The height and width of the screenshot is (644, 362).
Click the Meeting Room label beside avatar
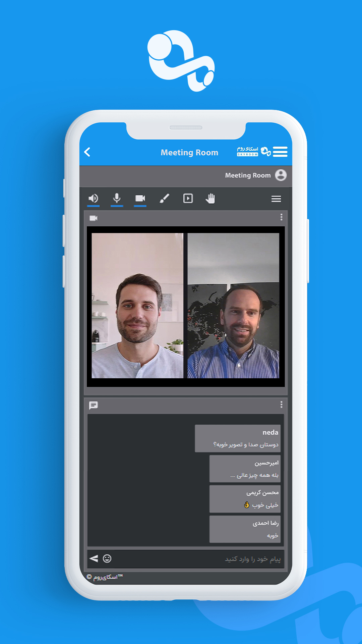click(248, 175)
